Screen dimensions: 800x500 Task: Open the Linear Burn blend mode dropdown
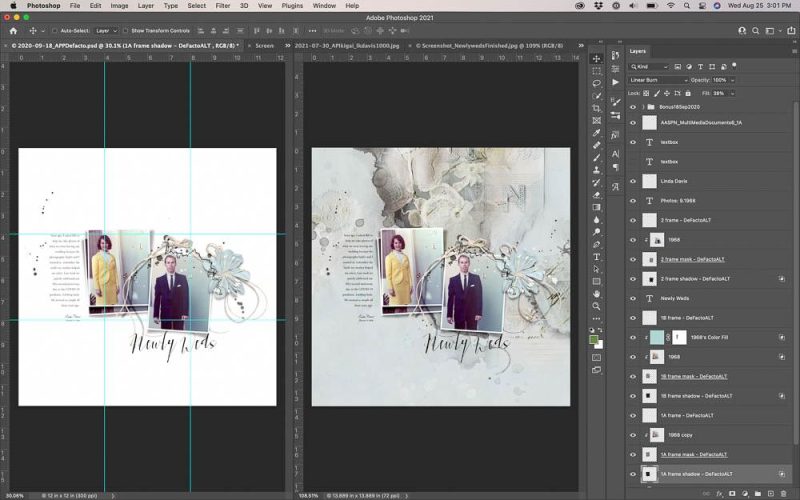tap(658, 80)
